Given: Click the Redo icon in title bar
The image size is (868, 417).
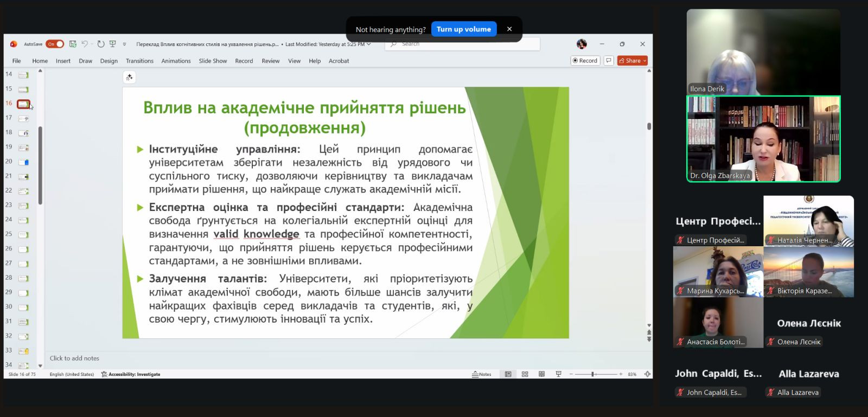Looking at the screenshot, I should pos(101,44).
